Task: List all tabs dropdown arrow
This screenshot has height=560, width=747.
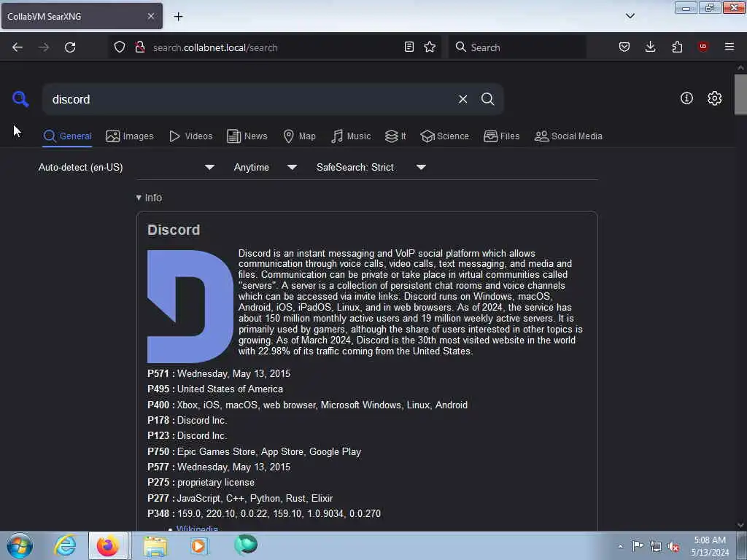Action: pos(630,16)
